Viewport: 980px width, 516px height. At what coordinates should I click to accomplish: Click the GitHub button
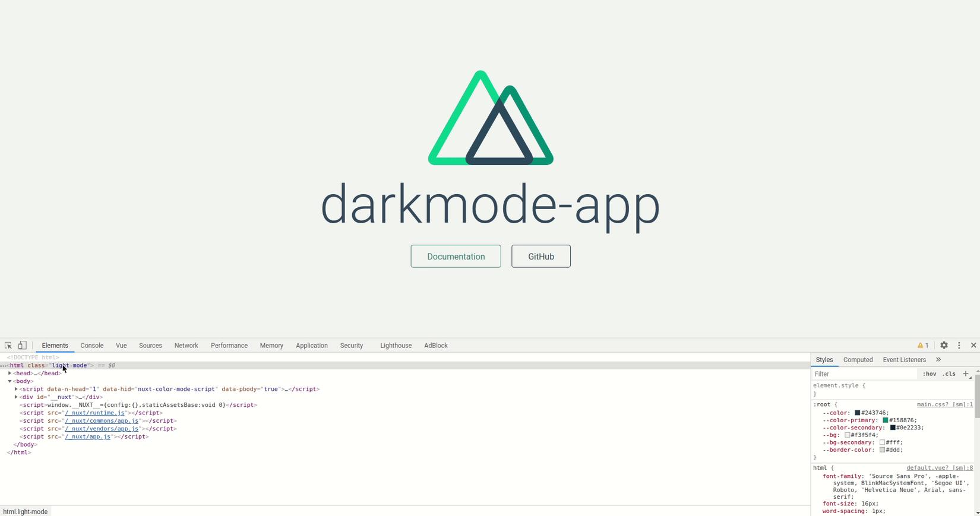click(x=541, y=257)
